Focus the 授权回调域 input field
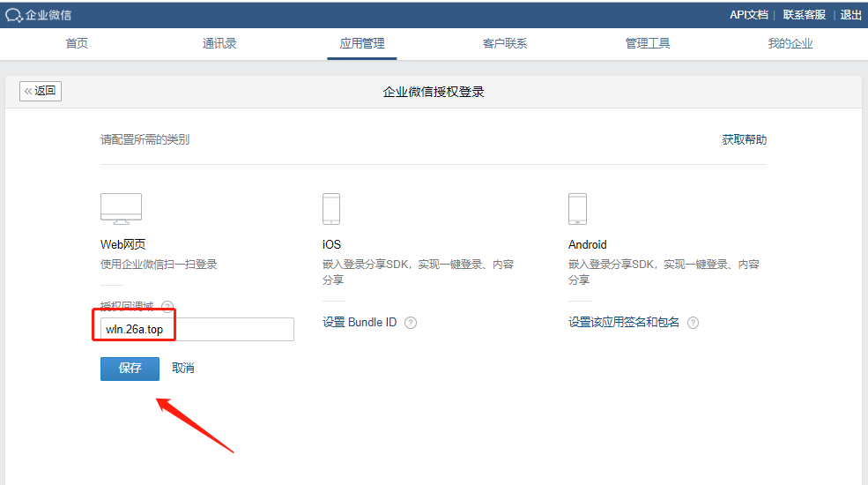 coord(197,330)
